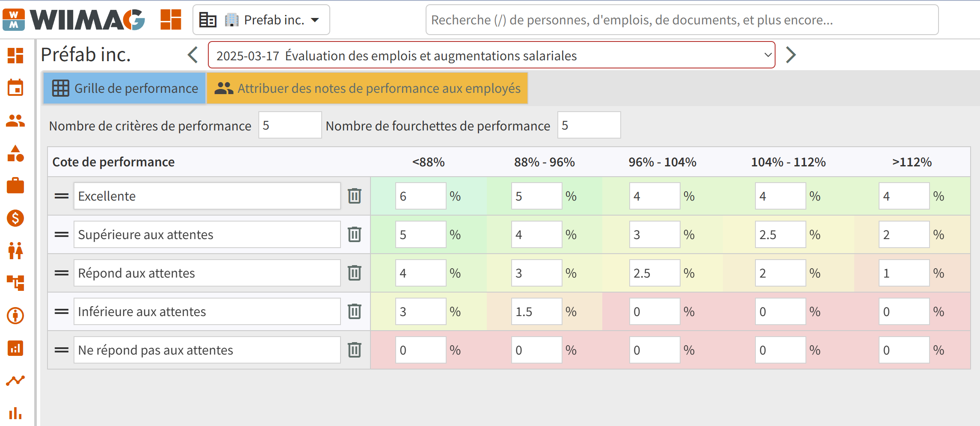Open the calendar icon in sidebar
Viewport: 980px width, 426px height.
pyautogui.click(x=15, y=88)
